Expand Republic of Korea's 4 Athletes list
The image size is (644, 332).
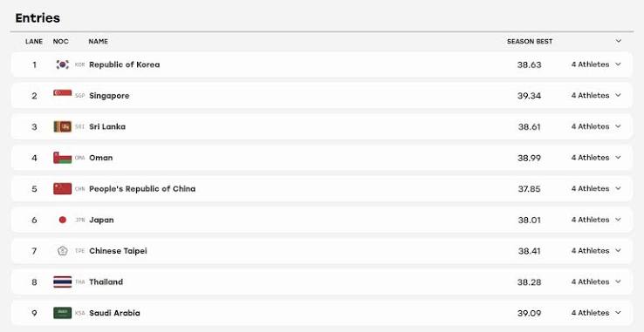(596, 64)
